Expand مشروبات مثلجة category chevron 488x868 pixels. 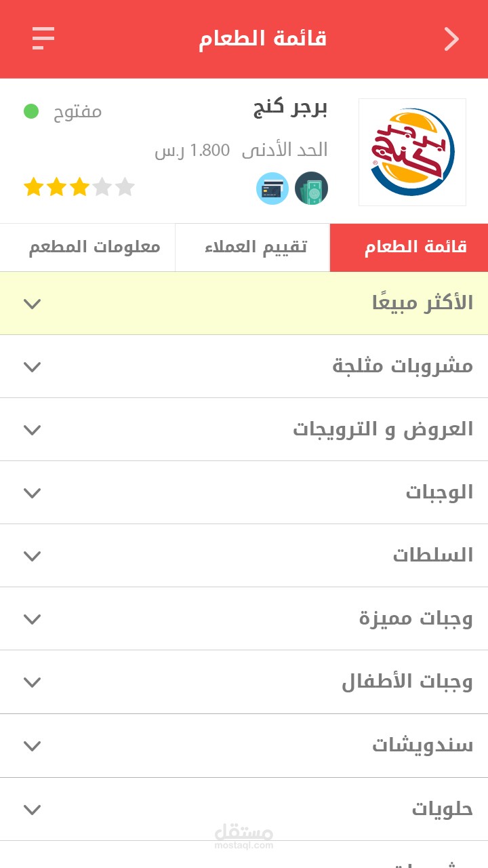click(x=32, y=367)
